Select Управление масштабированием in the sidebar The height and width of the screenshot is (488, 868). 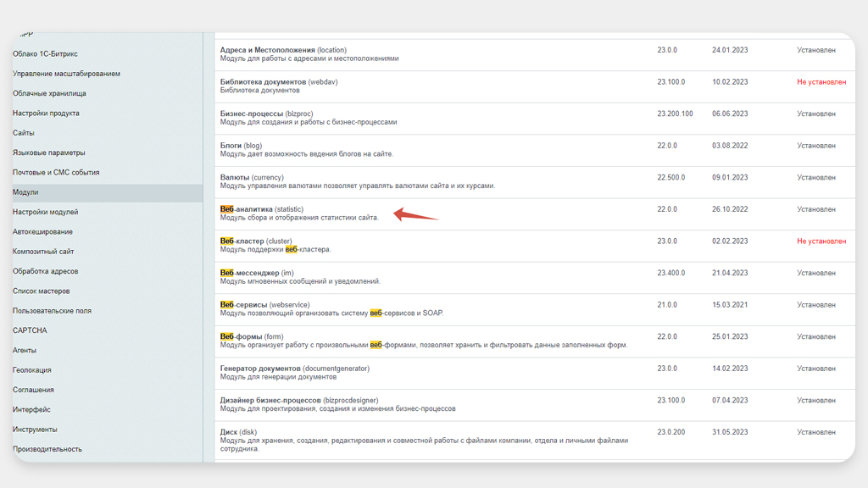tap(66, 74)
